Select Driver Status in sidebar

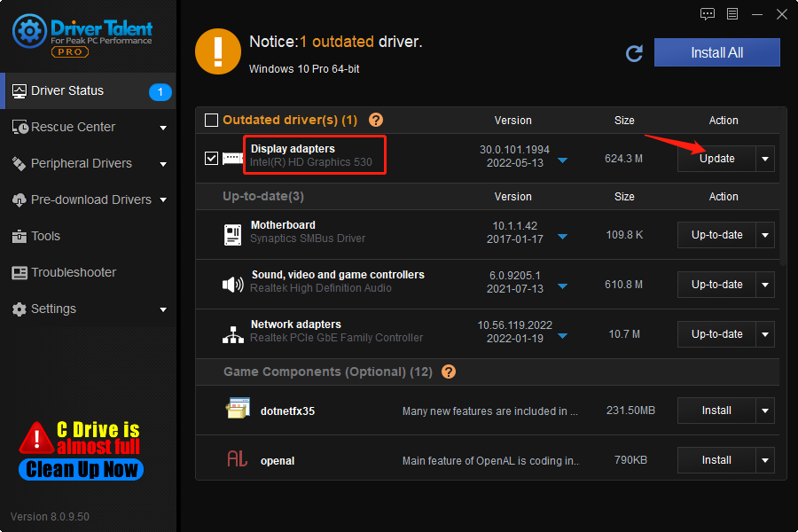tap(88, 91)
